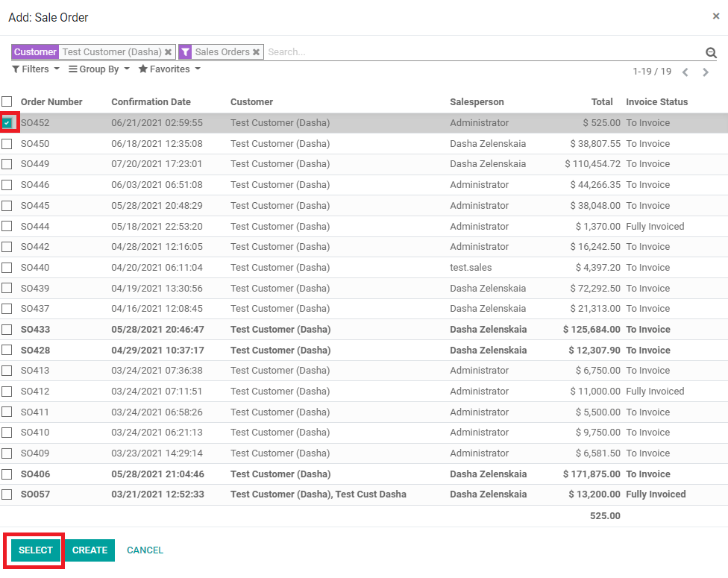The width and height of the screenshot is (728, 578).
Task: Check the SO449 row checkbox
Action: (x=7, y=164)
